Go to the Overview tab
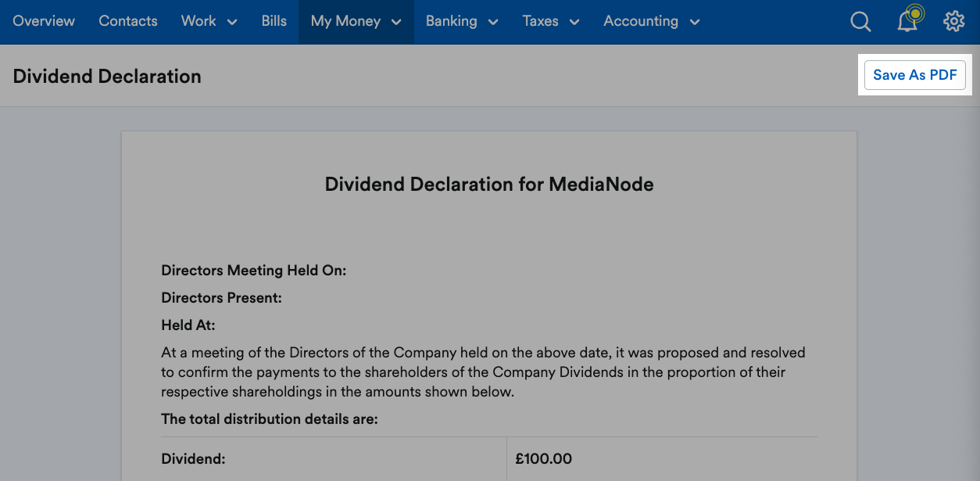Screen dimensions: 980x481 point(44,22)
